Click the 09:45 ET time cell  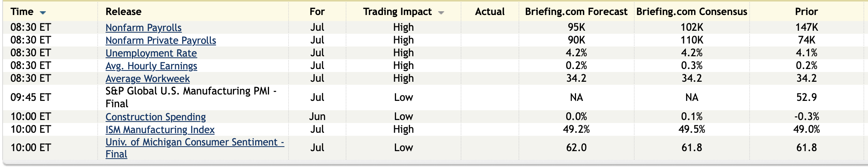click(x=30, y=97)
